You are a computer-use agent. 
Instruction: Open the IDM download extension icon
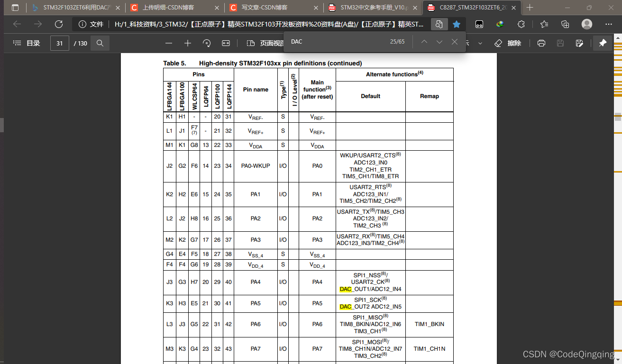pos(500,24)
